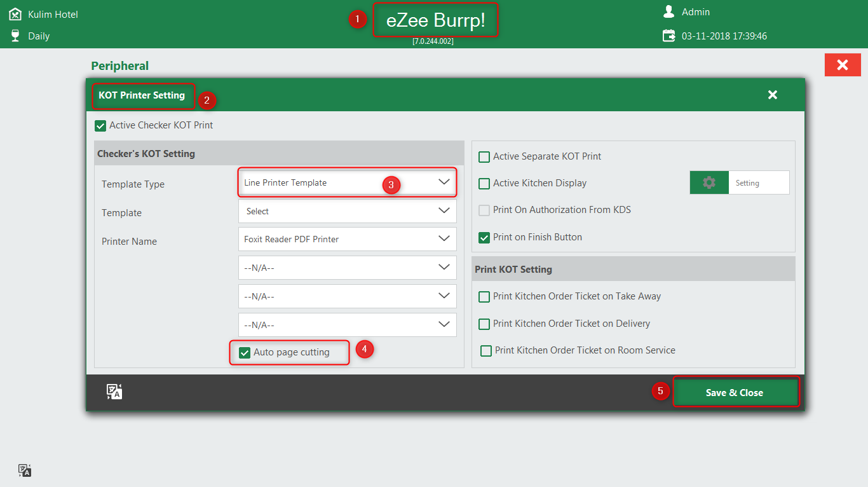Open the second Printer Name dropdown --N/A--

pos(348,268)
